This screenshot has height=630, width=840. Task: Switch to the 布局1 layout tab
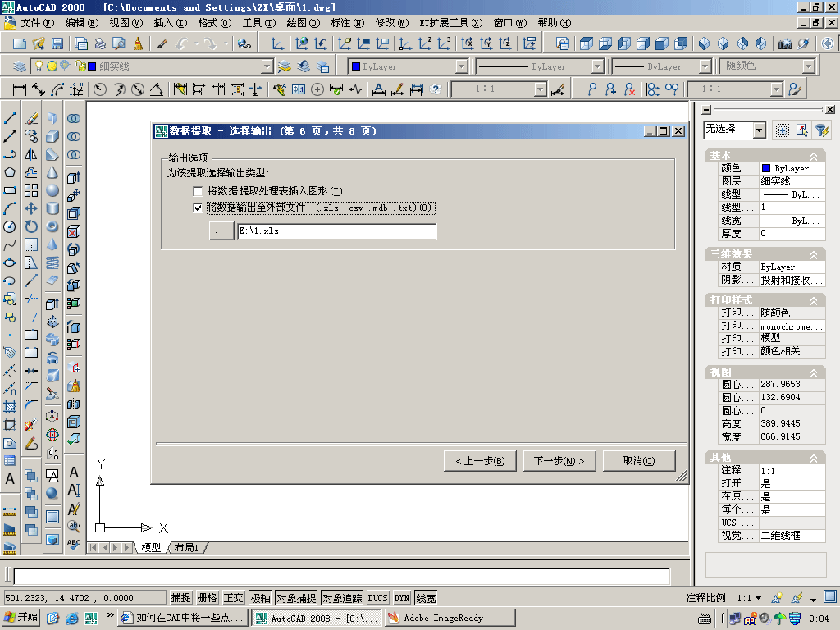click(x=186, y=547)
